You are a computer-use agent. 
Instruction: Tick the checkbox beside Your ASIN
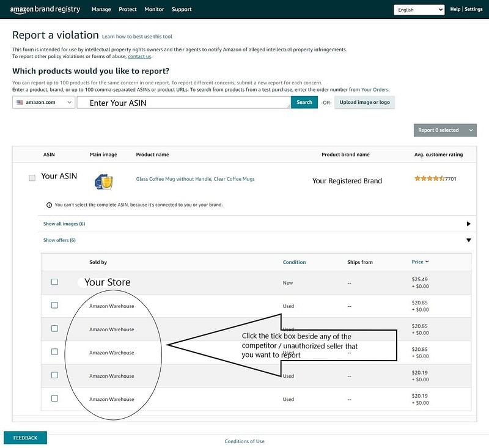[32, 178]
